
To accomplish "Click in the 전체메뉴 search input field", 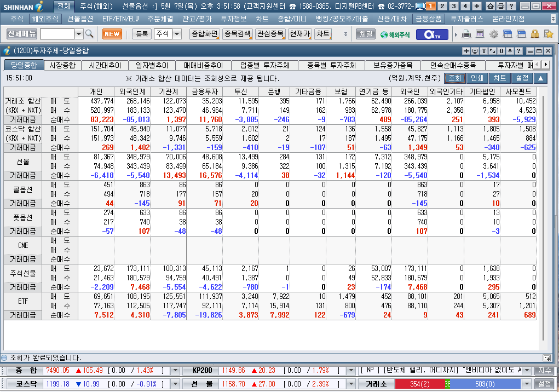I will click(57, 34).
